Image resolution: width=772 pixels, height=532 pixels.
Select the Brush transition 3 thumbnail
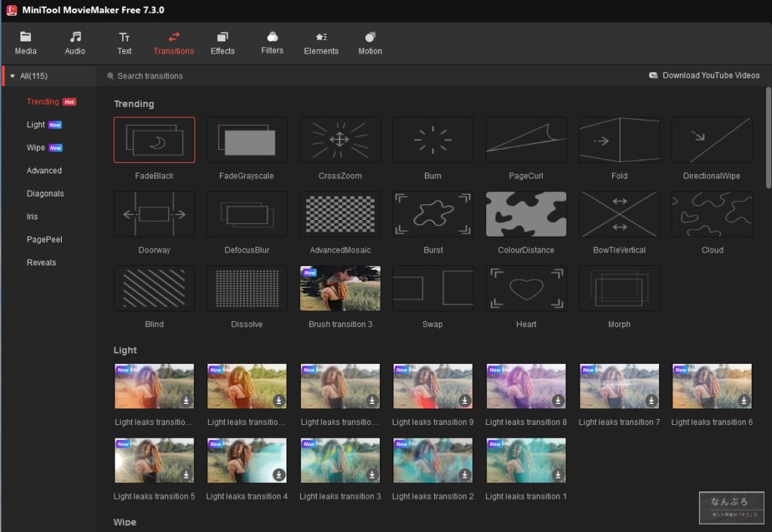click(x=340, y=289)
